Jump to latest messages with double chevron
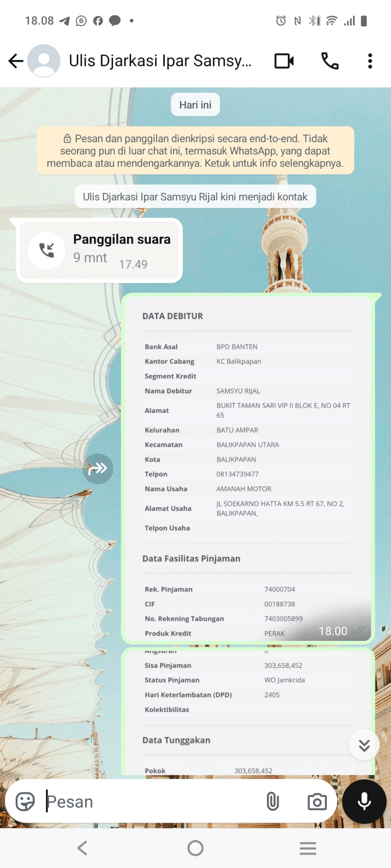The image size is (391, 868). 364,745
